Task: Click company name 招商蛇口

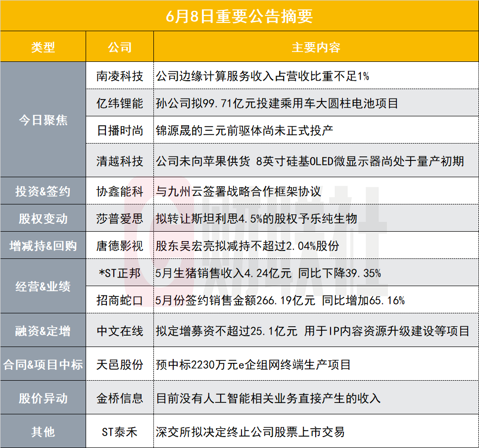Action: (x=120, y=300)
